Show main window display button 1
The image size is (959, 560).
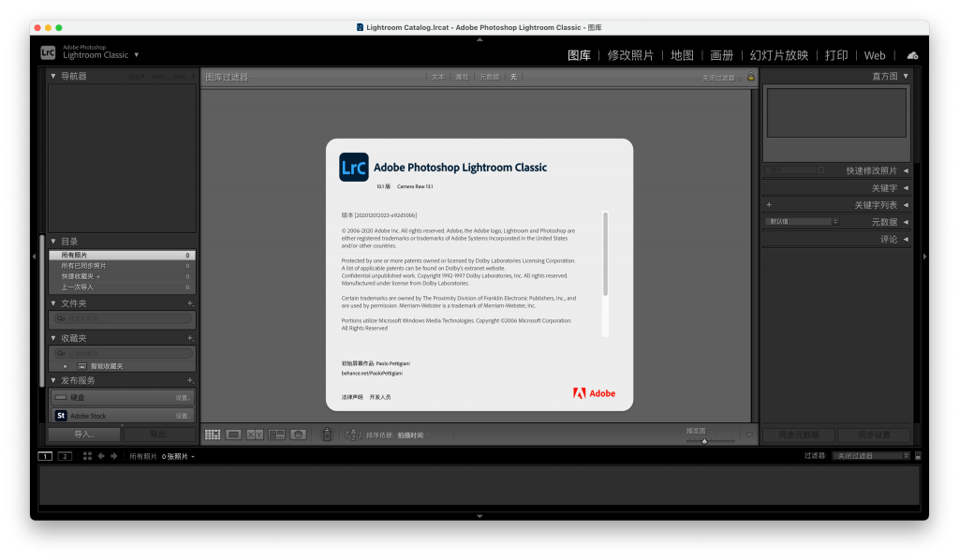coord(45,456)
